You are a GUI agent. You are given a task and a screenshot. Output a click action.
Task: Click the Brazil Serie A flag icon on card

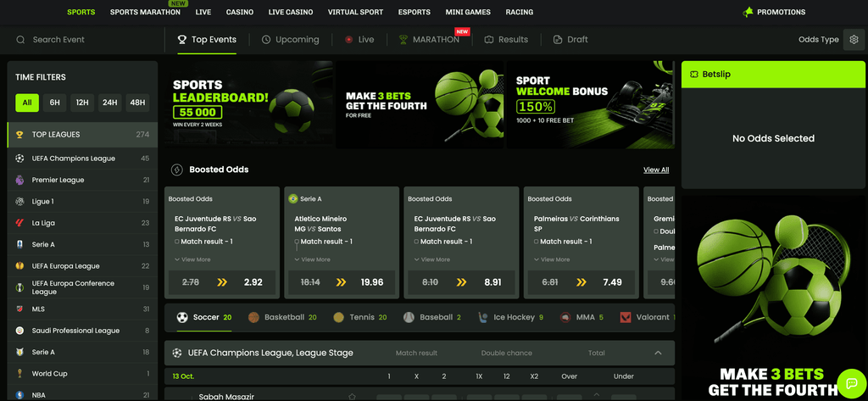click(293, 199)
